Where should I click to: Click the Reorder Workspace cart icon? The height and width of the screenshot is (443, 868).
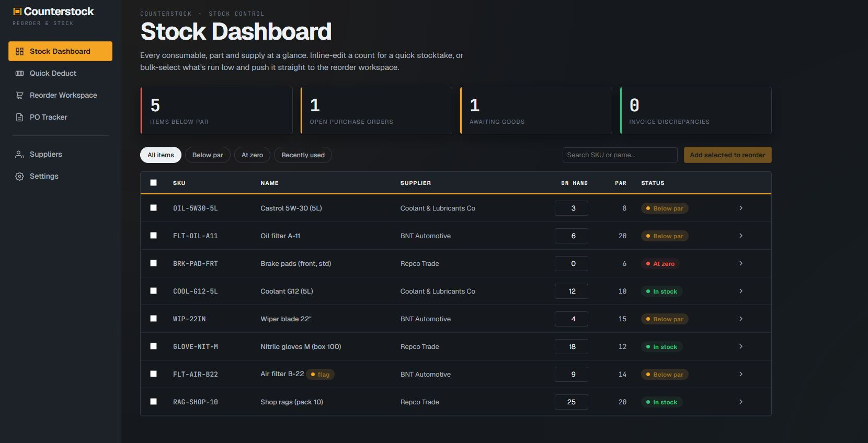19,95
